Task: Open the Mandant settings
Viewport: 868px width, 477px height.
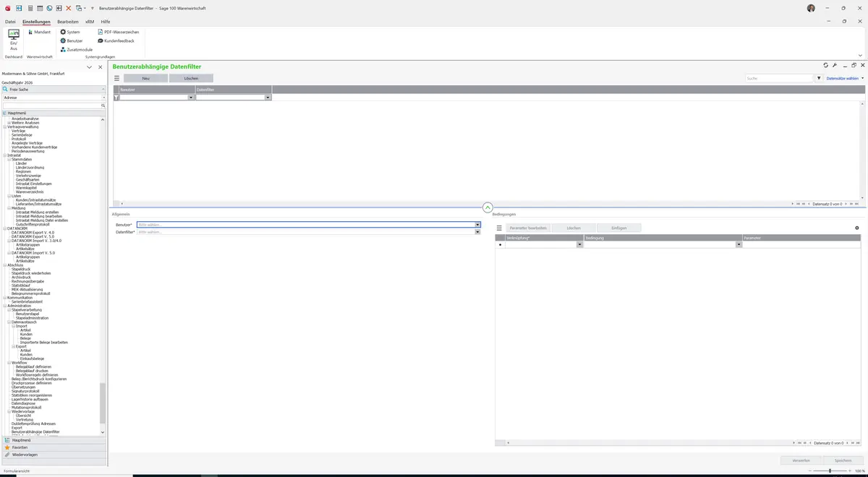Action: 39,32
